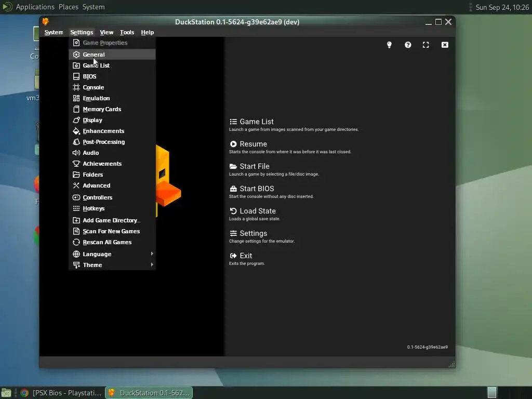The image size is (532, 399).
Task: Click Resume to restore last session
Action: (x=290, y=147)
